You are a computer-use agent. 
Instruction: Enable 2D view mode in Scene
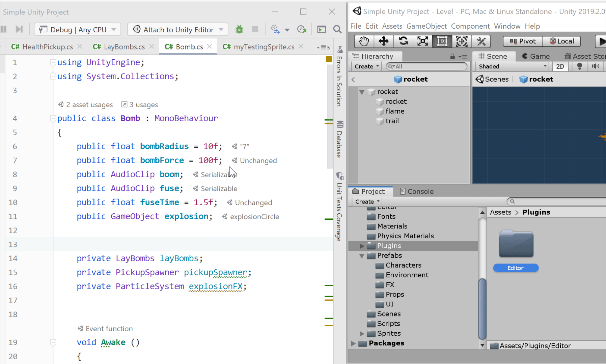coord(560,66)
